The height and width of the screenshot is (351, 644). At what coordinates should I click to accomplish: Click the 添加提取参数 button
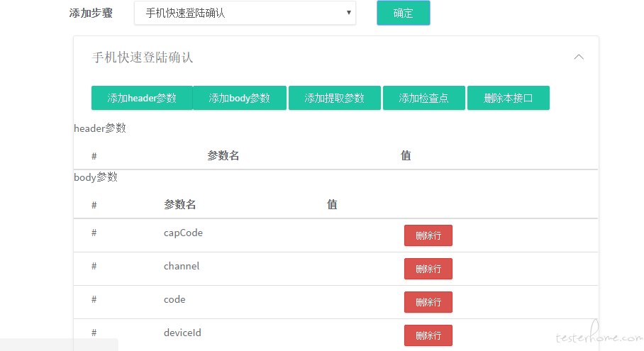(334, 98)
